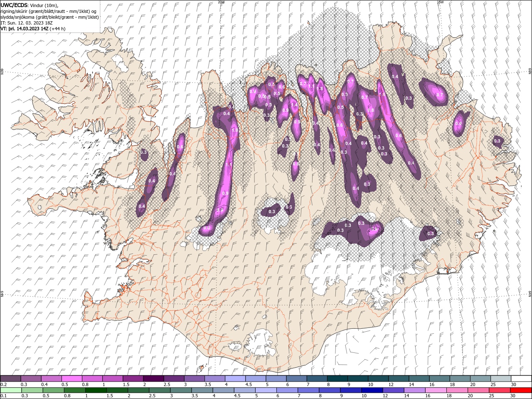Screen dimensions: 532x399
Task: Pick the 0.8 green swatch in lower legend
Action: [75, 390]
